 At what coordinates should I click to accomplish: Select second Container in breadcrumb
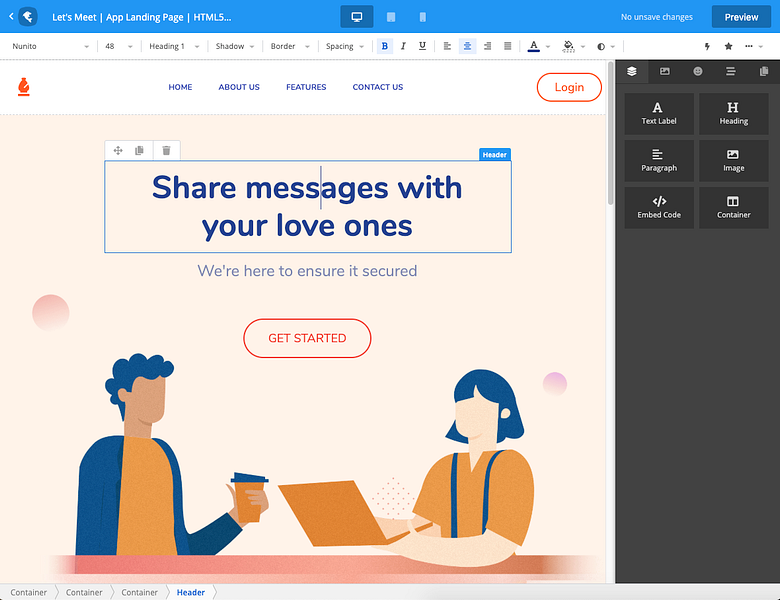84,592
